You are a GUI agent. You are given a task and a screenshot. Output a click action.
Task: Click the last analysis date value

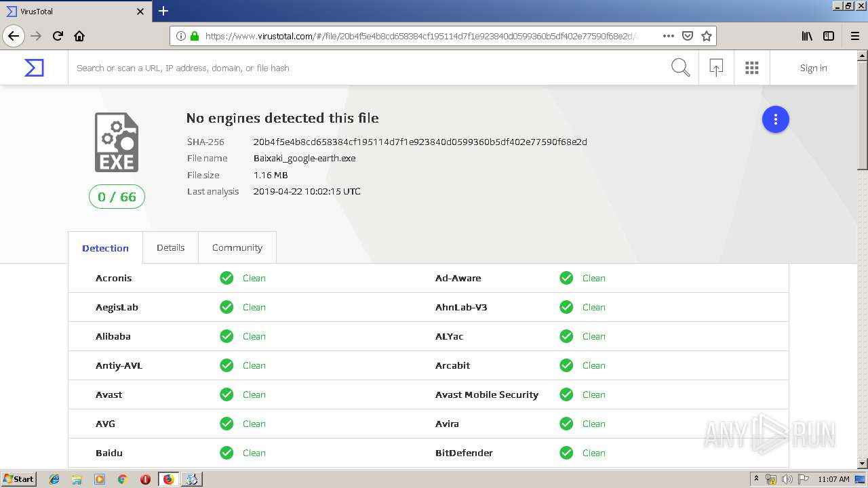[x=307, y=191]
